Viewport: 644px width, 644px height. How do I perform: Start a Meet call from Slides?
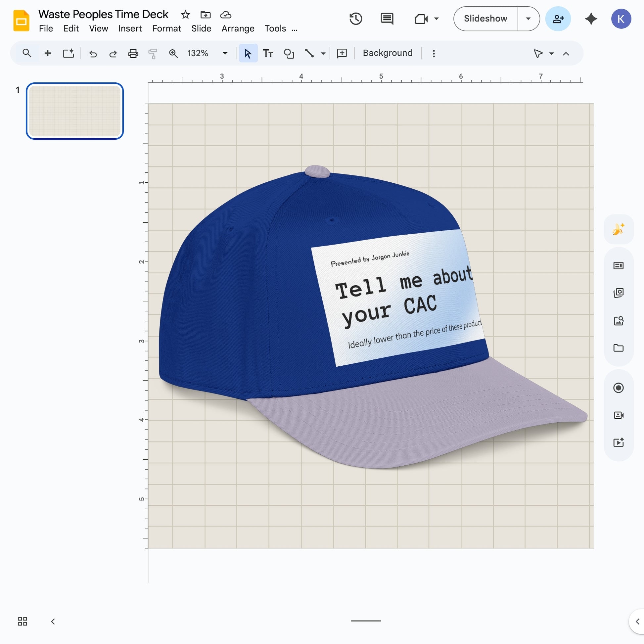pyautogui.click(x=421, y=19)
